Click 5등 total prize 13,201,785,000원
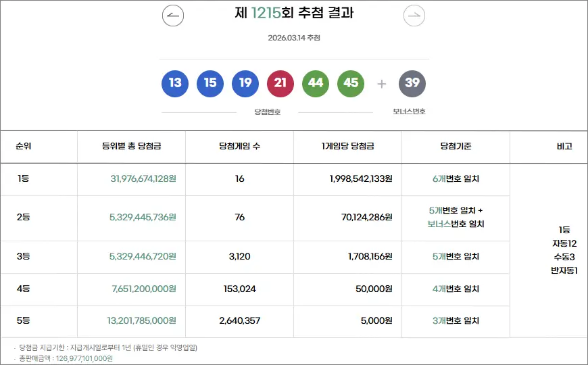Viewport: 588px width, 365px height. point(141,321)
